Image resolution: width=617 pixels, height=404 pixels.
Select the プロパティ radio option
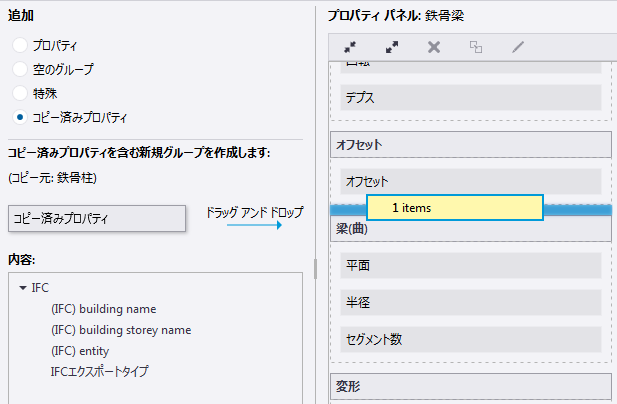(x=21, y=46)
